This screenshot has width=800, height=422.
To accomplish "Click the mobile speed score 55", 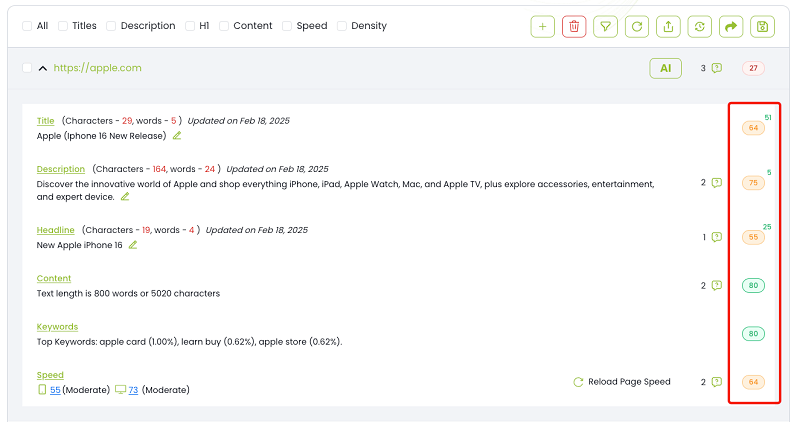I will [55, 390].
